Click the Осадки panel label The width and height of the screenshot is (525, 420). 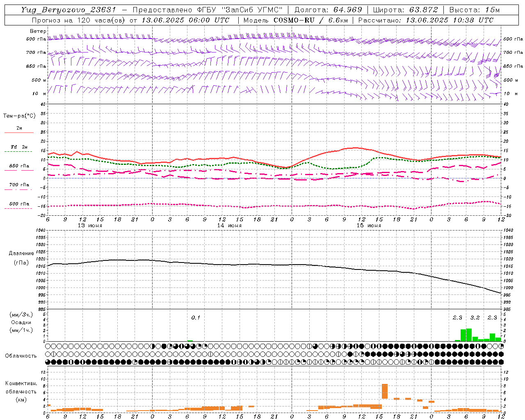point(21,322)
